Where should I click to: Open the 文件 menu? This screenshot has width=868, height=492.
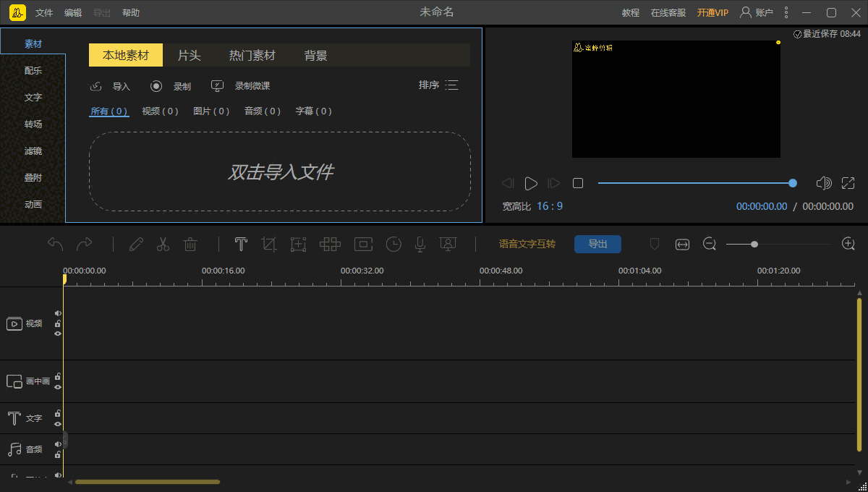pos(44,12)
